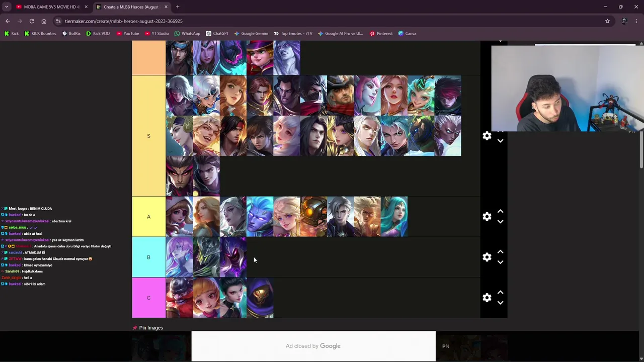Bookmark this page with the star icon
Image resolution: width=644 pixels, height=362 pixels.
tap(607, 21)
